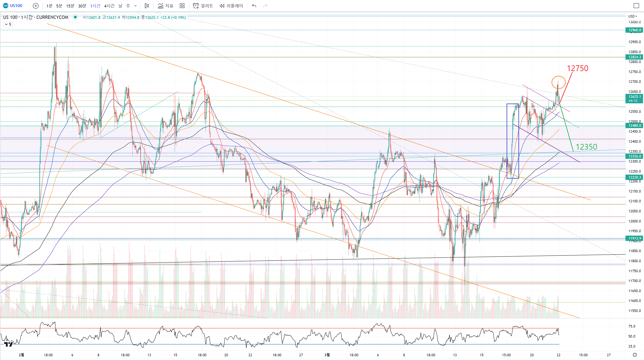Expand the timeframe dropdown chevron
Screen dimensions: 644x360
[135, 6]
